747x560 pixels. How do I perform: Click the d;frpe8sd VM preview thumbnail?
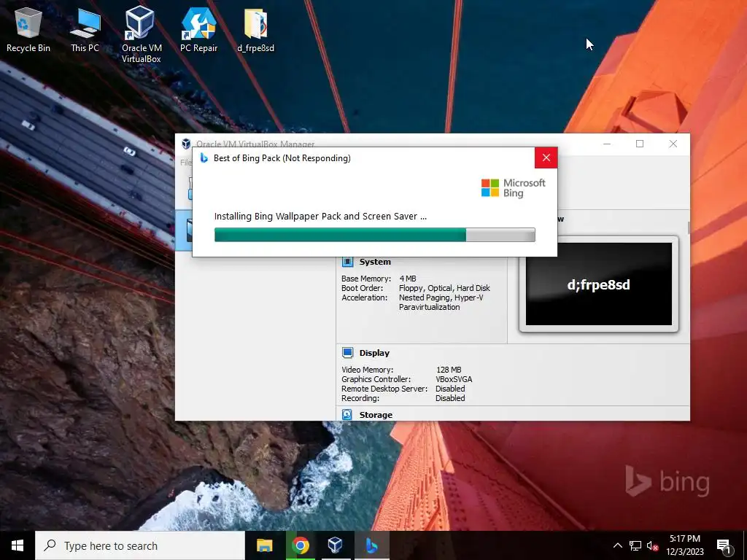[x=599, y=284]
